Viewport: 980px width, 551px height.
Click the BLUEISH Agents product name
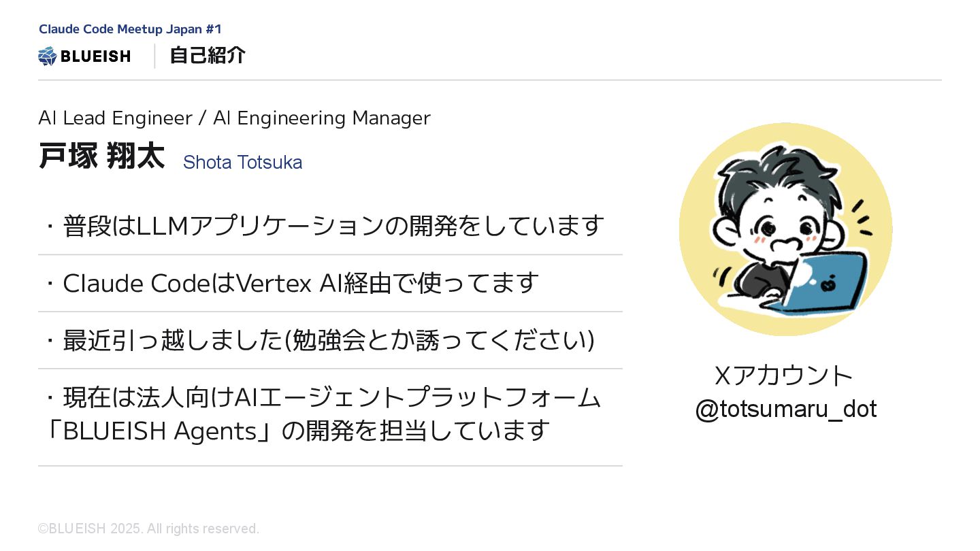(158, 431)
